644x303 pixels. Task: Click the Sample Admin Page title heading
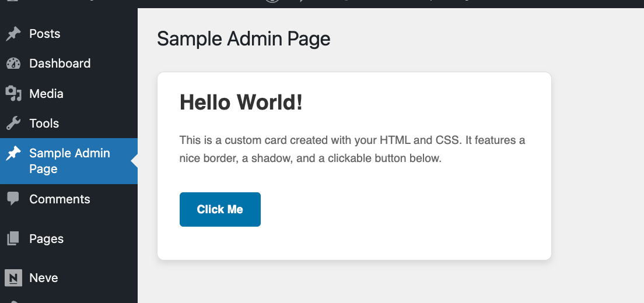click(x=244, y=39)
